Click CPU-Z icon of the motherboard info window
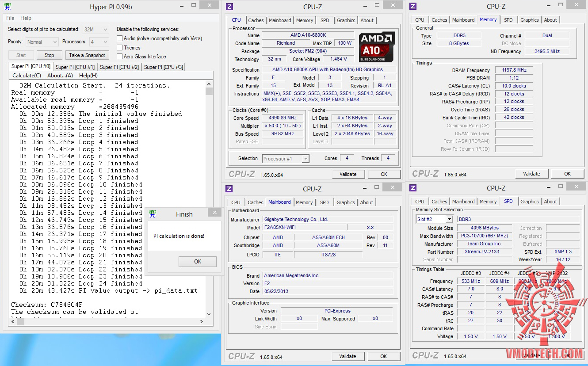Image resolution: width=588 pixels, height=366 pixels. 229,189
